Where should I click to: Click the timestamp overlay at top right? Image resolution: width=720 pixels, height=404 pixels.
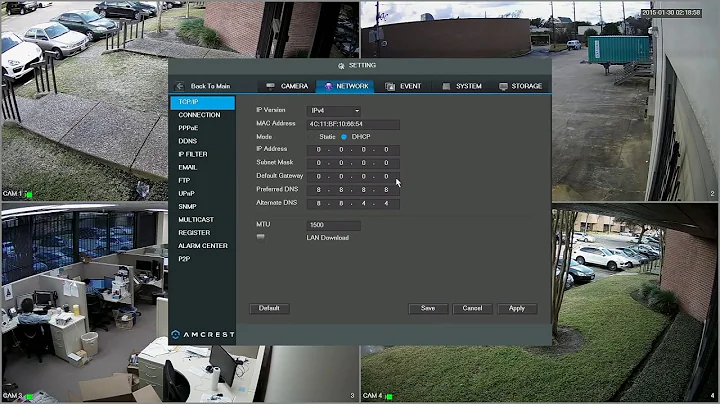click(x=671, y=13)
